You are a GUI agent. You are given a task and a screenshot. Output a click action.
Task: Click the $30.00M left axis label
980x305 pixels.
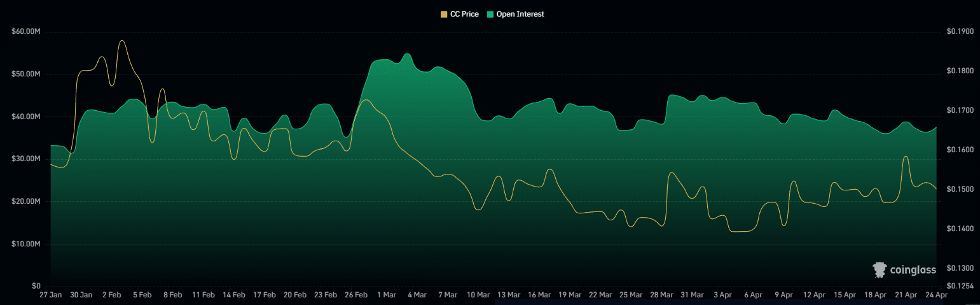[26, 159]
